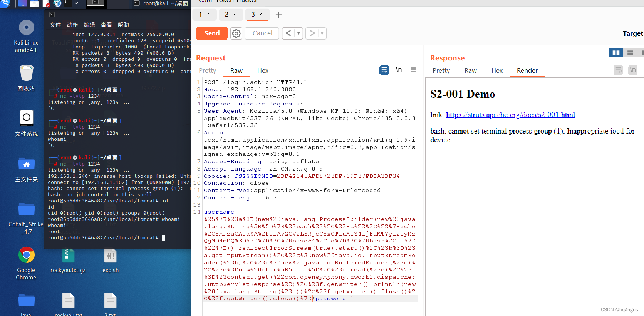Switch Response view to Render

pyautogui.click(x=527, y=70)
